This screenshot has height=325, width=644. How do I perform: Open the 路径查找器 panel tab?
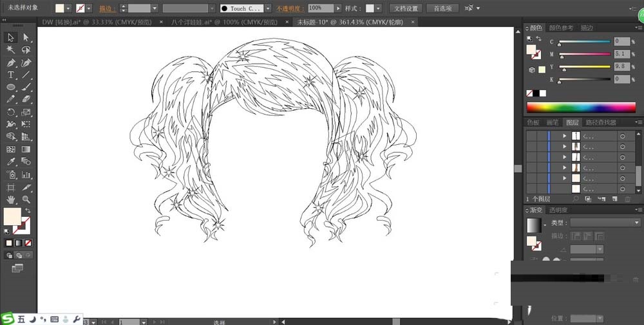600,122
